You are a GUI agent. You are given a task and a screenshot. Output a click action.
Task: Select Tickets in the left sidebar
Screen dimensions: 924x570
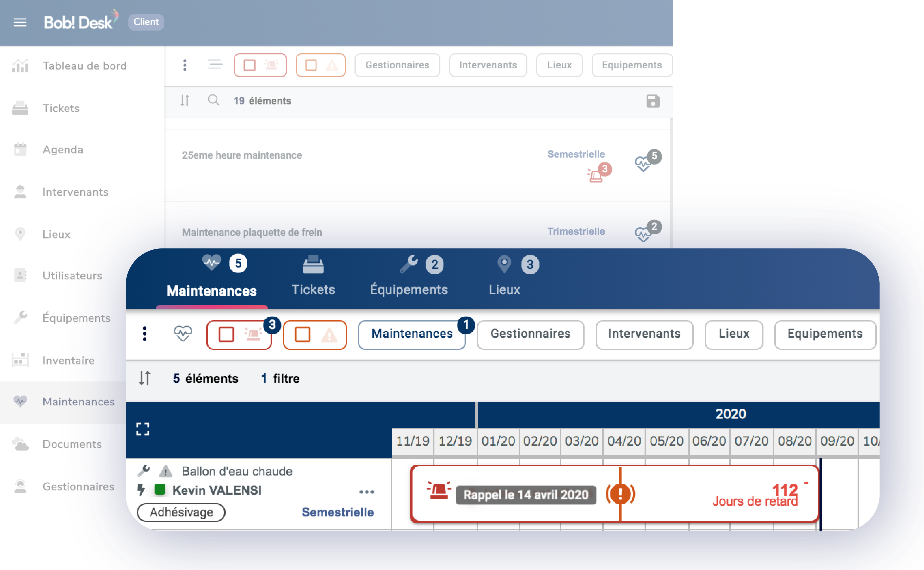61,108
